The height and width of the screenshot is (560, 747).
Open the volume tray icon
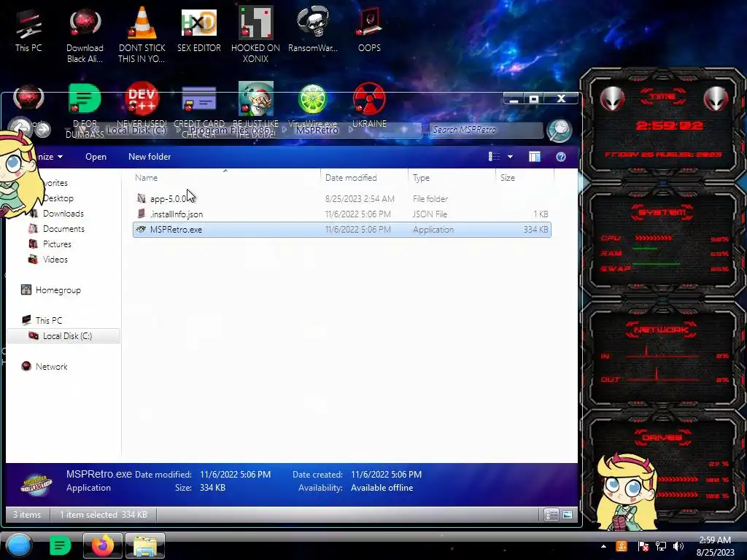pyautogui.click(x=678, y=546)
